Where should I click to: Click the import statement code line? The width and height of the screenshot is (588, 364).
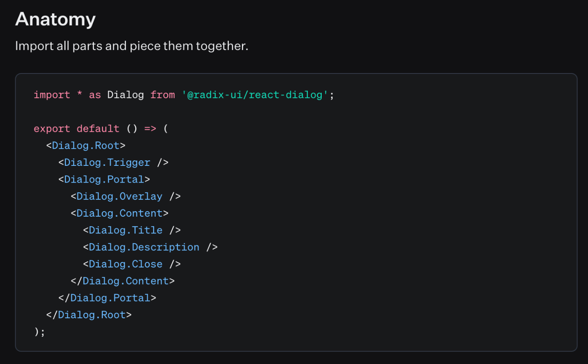[x=184, y=95]
